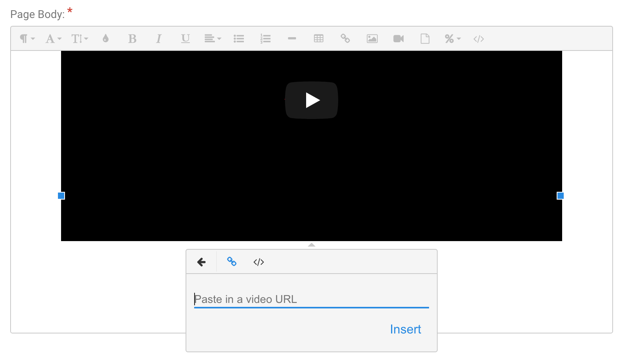Image resolution: width=624 pixels, height=364 pixels.
Task: Select the embedded code tab in popup
Action: pyautogui.click(x=259, y=262)
